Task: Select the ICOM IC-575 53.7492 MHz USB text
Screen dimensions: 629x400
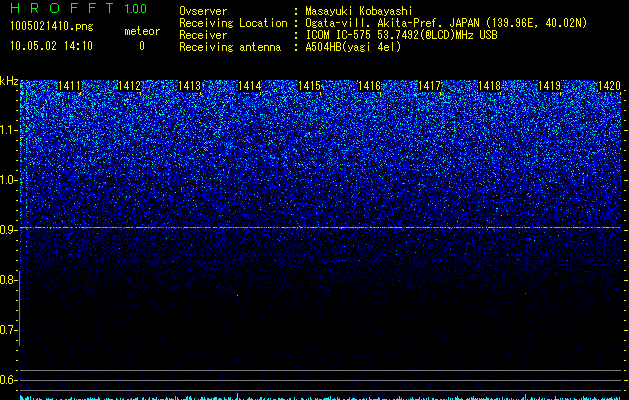Action: (x=401, y=35)
